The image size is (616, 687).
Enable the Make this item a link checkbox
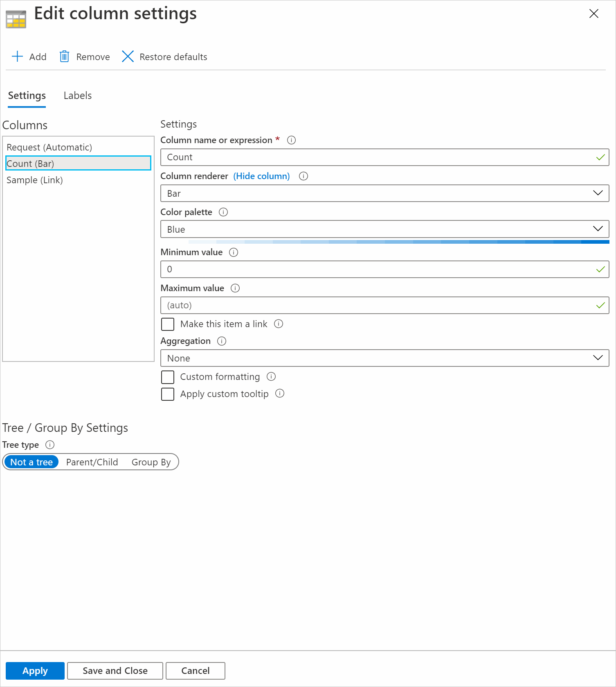pos(168,324)
